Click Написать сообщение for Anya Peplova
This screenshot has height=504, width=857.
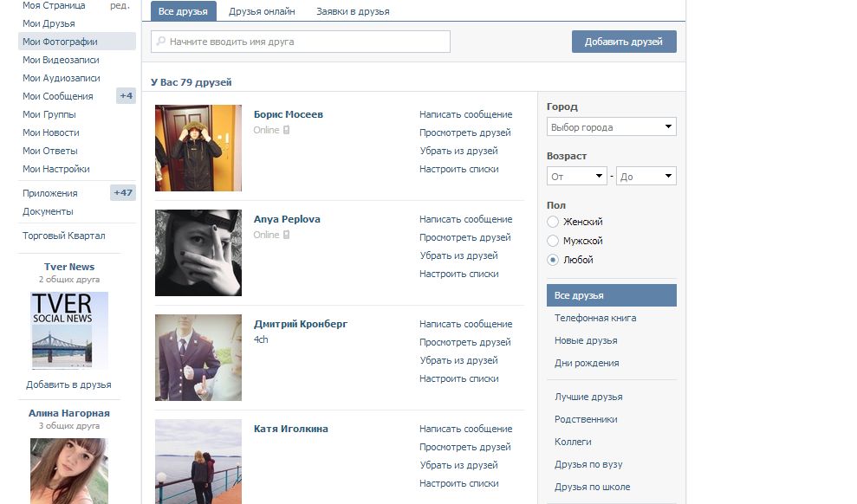pyautogui.click(x=465, y=219)
